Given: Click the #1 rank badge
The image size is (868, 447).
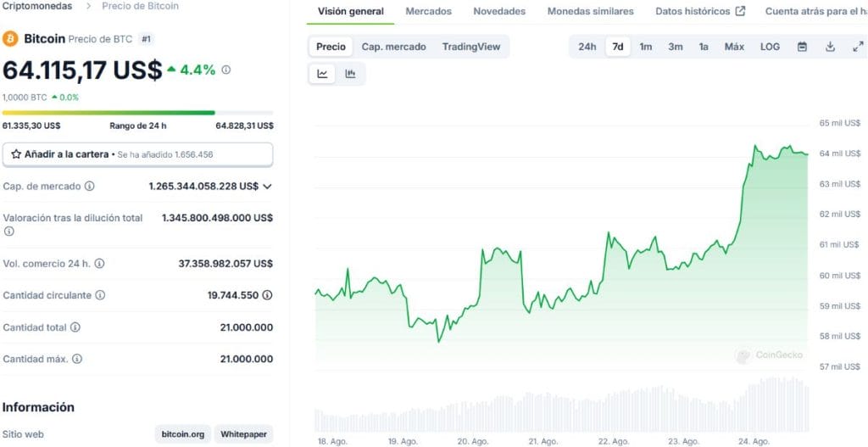Looking at the screenshot, I should tap(146, 39).
